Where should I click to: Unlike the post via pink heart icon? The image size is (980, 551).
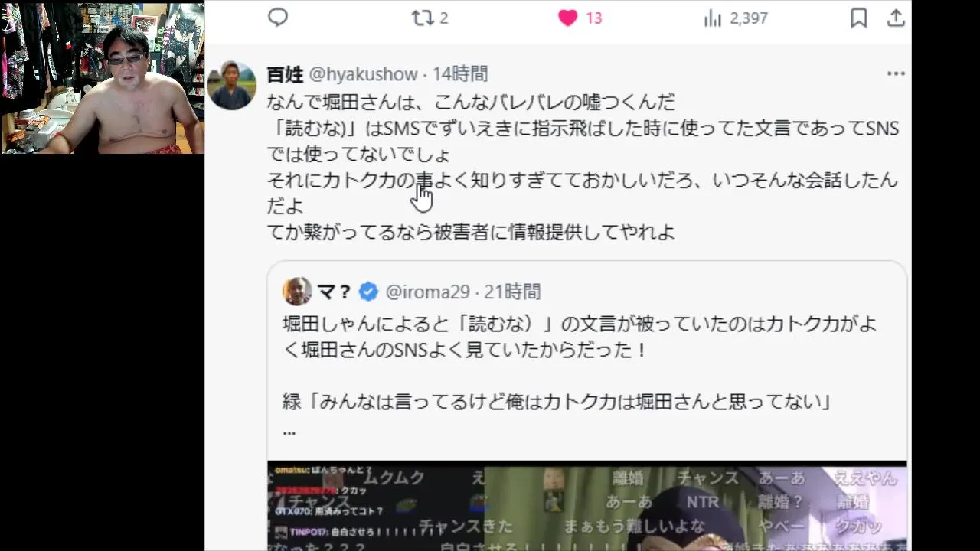(x=567, y=18)
